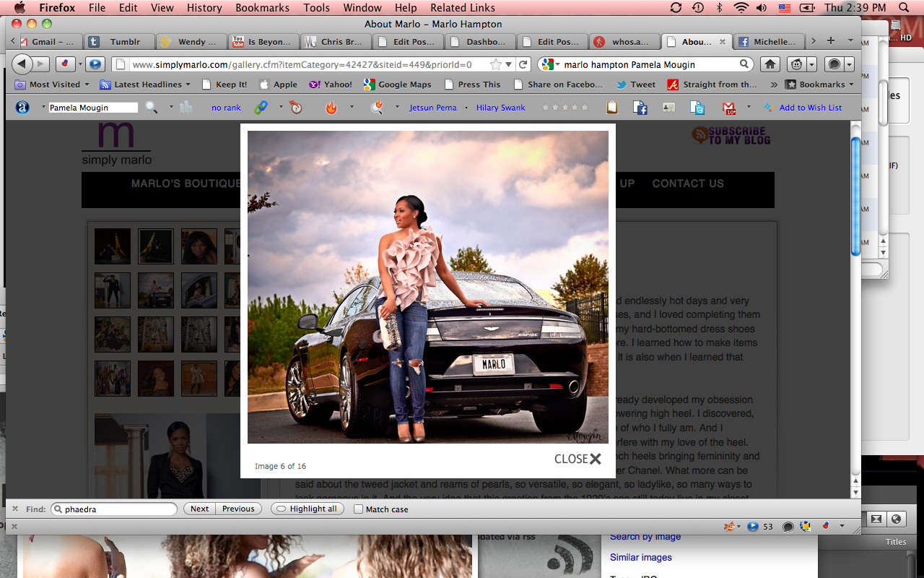The height and width of the screenshot is (578, 924).
Task: Click the browser back button
Action: (22, 64)
